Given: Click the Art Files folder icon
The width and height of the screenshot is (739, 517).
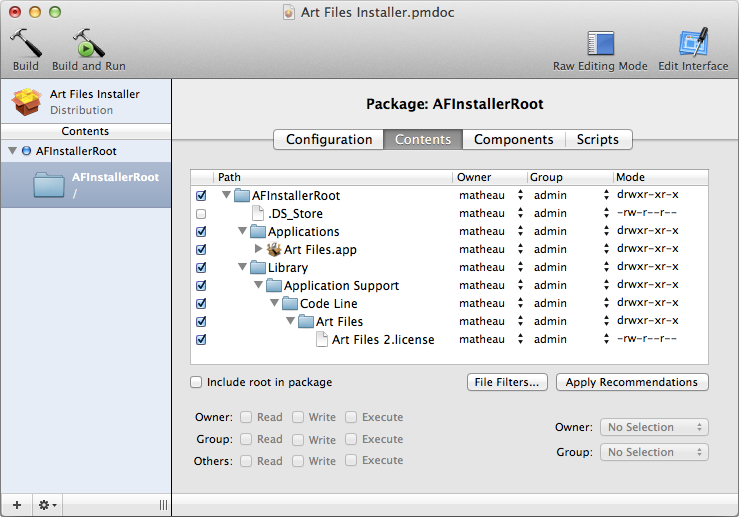Looking at the screenshot, I should (x=306, y=321).
